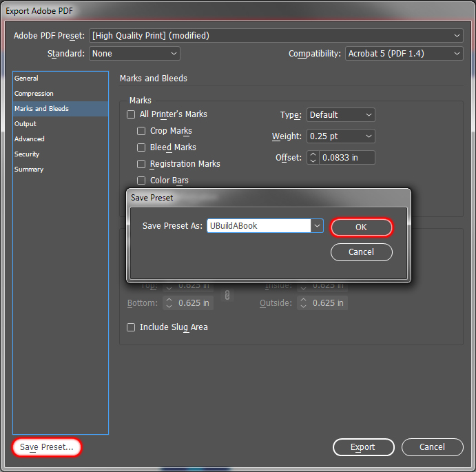The width and height of the screenshot is (476, 472).
Task: Cancel the Export Adobe PDF dialog
Action: pos(433,447)
